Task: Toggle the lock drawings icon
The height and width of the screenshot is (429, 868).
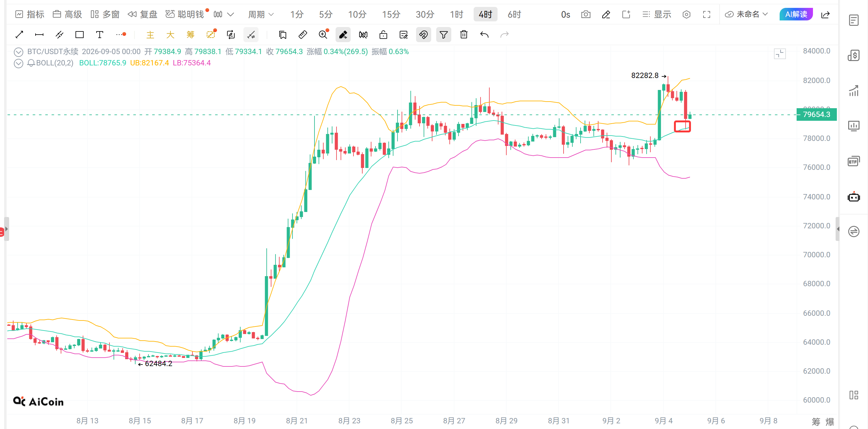Action: tap(383, 34)
